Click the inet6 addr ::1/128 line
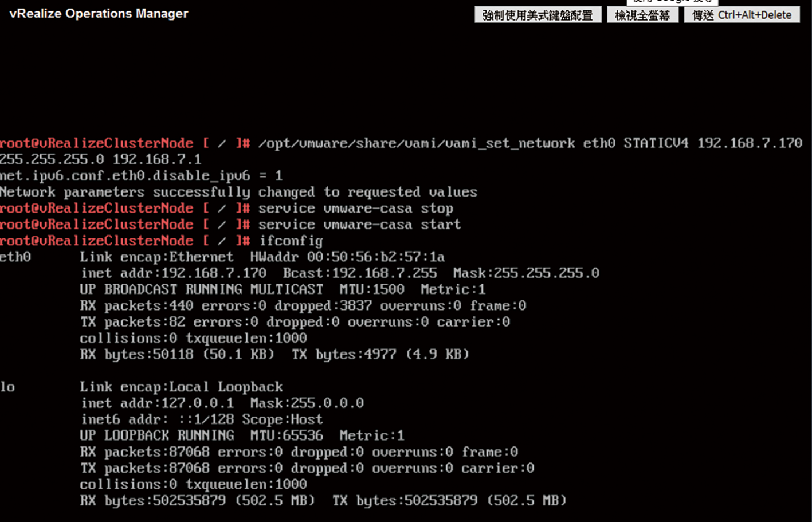Image resolution: width=812 pixels, height=522 pixels. (202, 419)
